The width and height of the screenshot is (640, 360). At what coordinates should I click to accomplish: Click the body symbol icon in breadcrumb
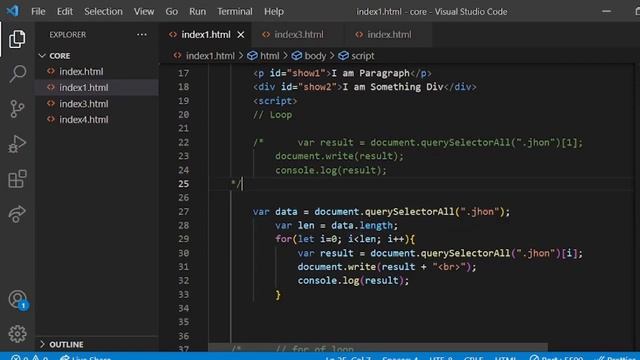[297, 56]
